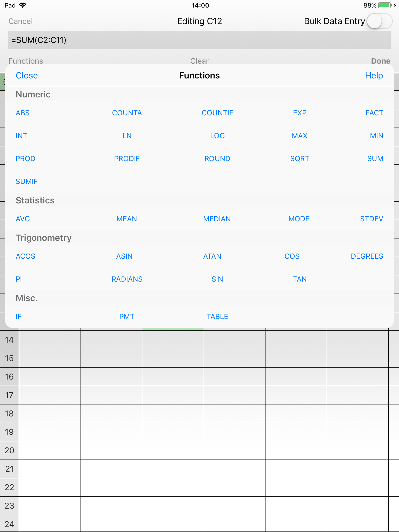Select the MODE function
The image size is (399, 532).
299,219
